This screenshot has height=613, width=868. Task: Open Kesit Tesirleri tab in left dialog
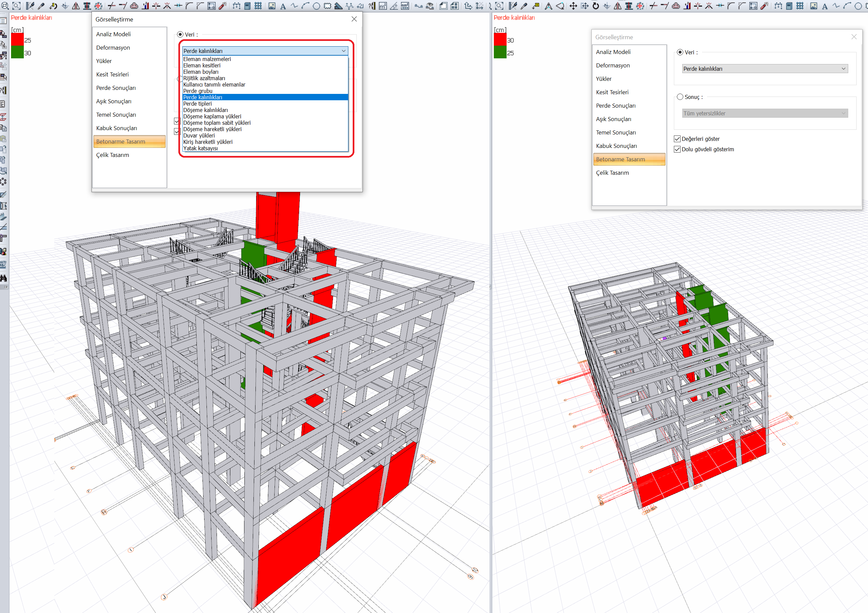pos(129,74)
